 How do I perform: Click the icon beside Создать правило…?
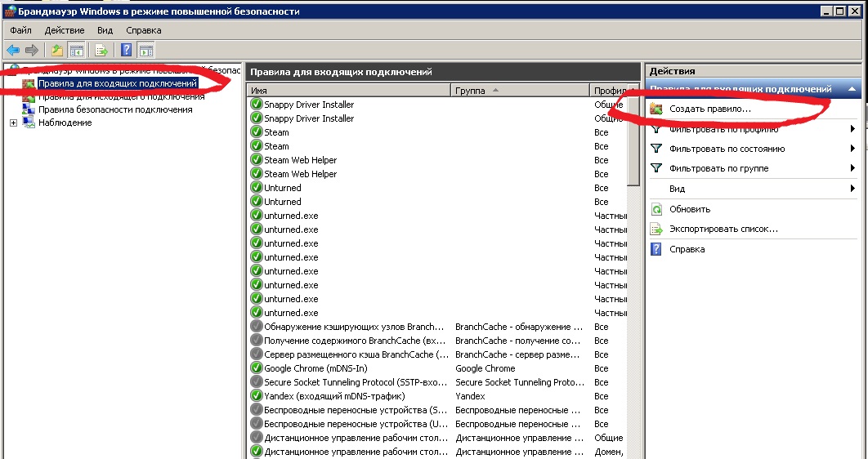point(656,109)
